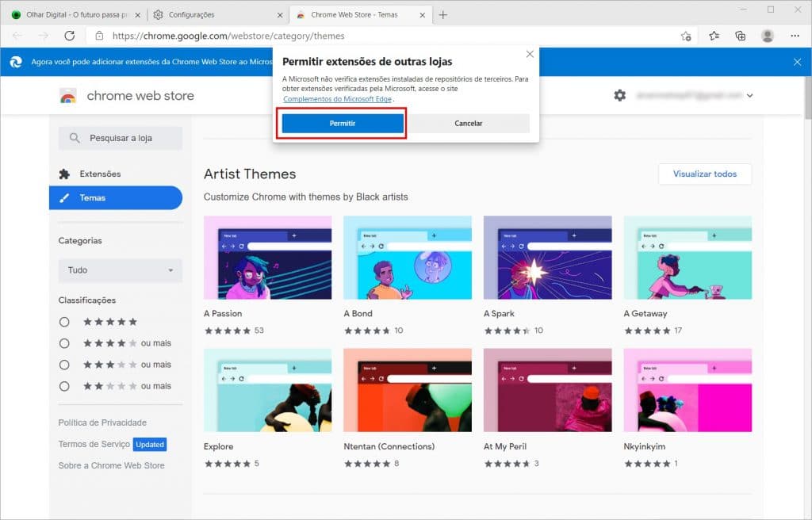Dismiss the blue Edge notification bar

[x=798, y=62]
